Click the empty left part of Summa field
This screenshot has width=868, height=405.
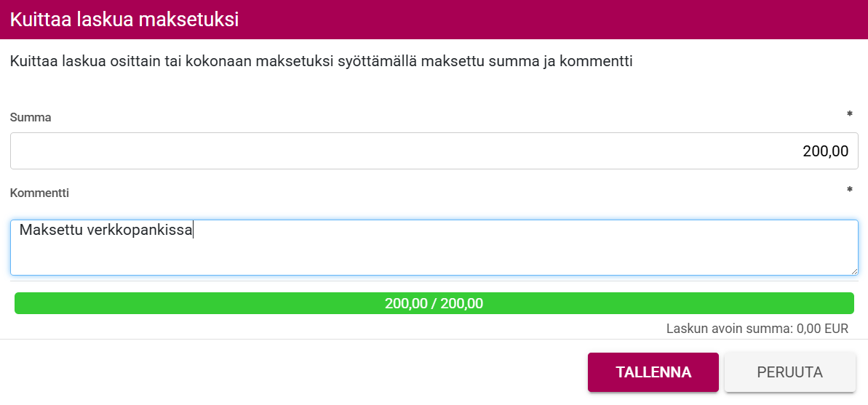coord(146,151)
